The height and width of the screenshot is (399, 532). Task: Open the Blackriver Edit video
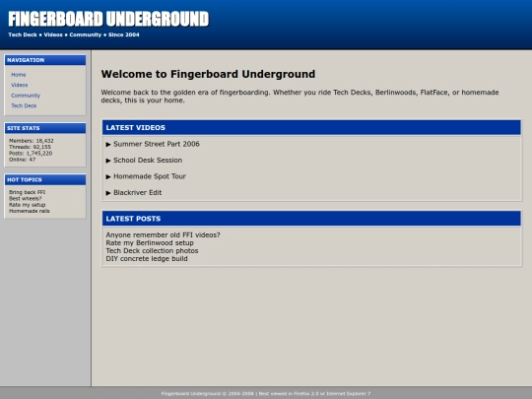pos(137,193)
